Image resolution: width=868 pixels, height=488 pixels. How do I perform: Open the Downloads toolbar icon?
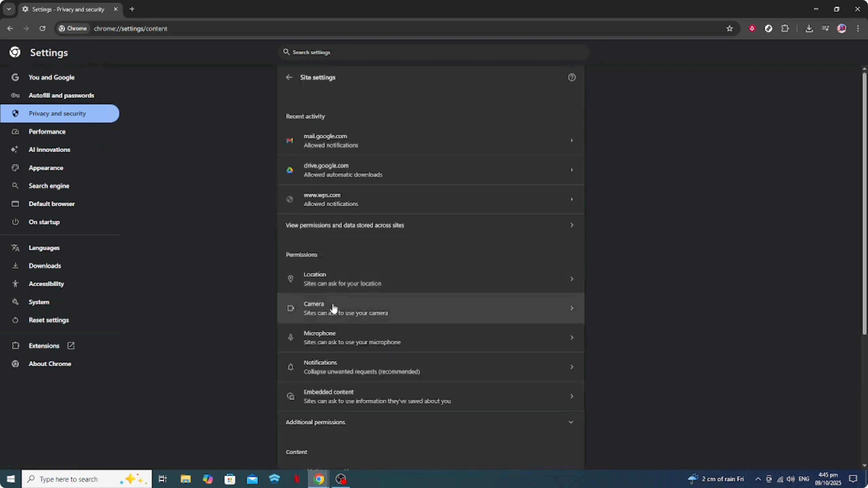tap(809, 28)
